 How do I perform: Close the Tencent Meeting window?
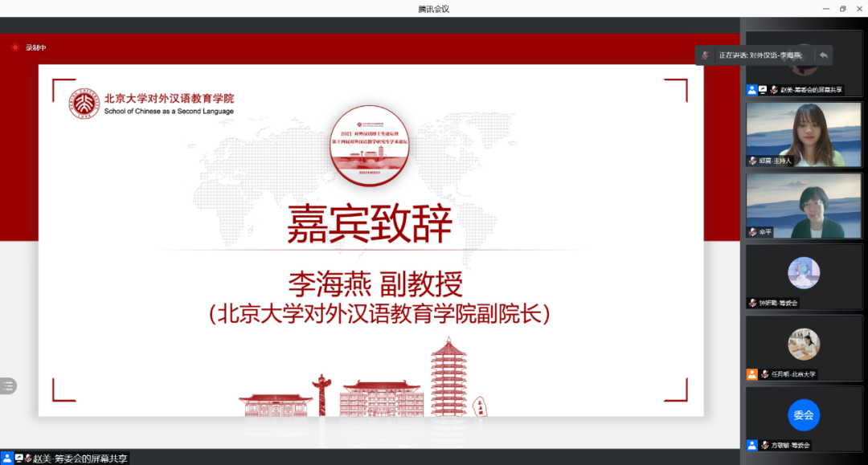click(x=859, y=9)
